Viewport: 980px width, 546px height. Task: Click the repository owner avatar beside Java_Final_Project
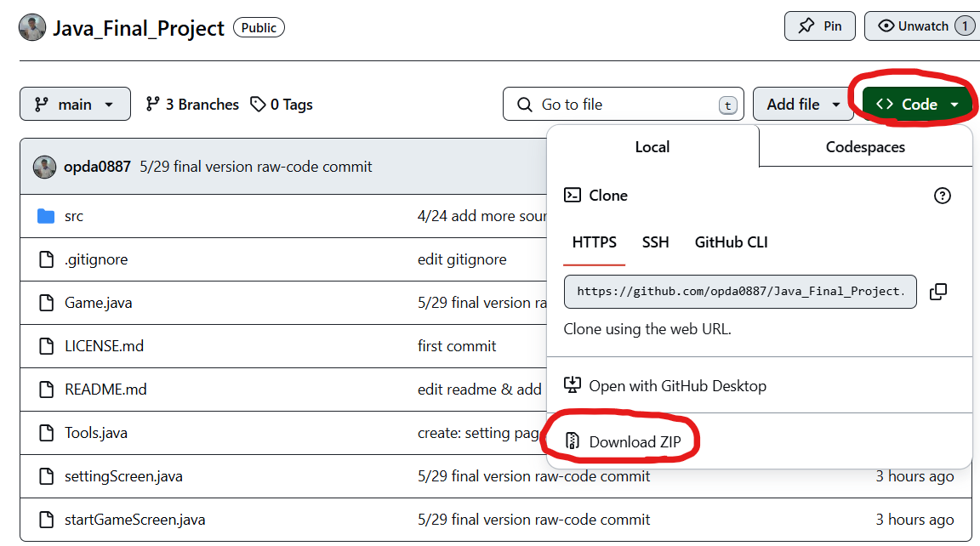pyautogui.click(x=31, y=27)
